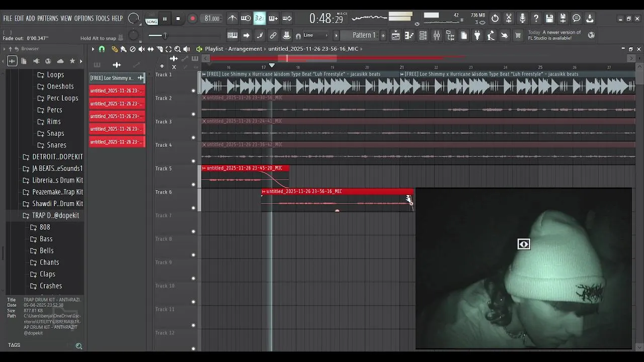Open the Channel rack icon
This screenshot has height=362, width=644.
tap(423, 35)
